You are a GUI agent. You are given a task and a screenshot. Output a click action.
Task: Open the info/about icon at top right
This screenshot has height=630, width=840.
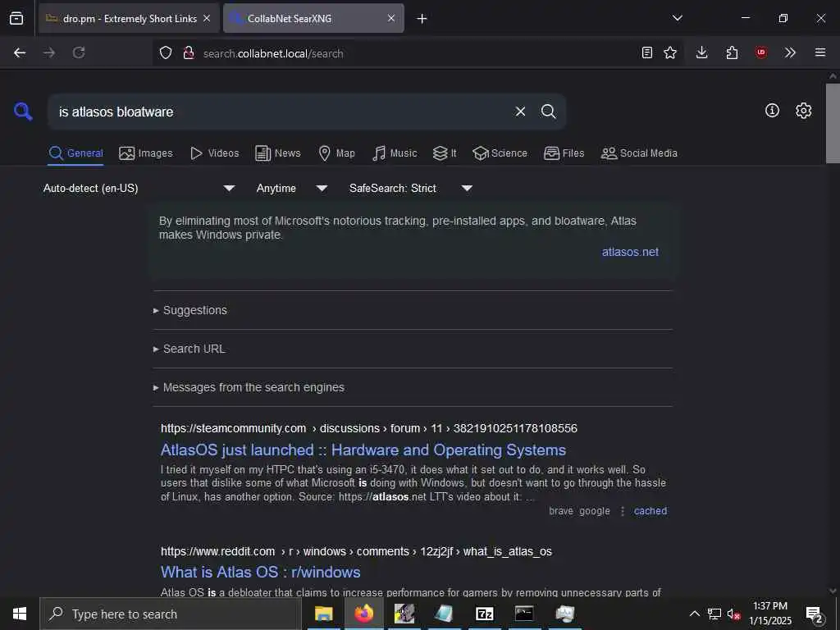tap(772, 111)
